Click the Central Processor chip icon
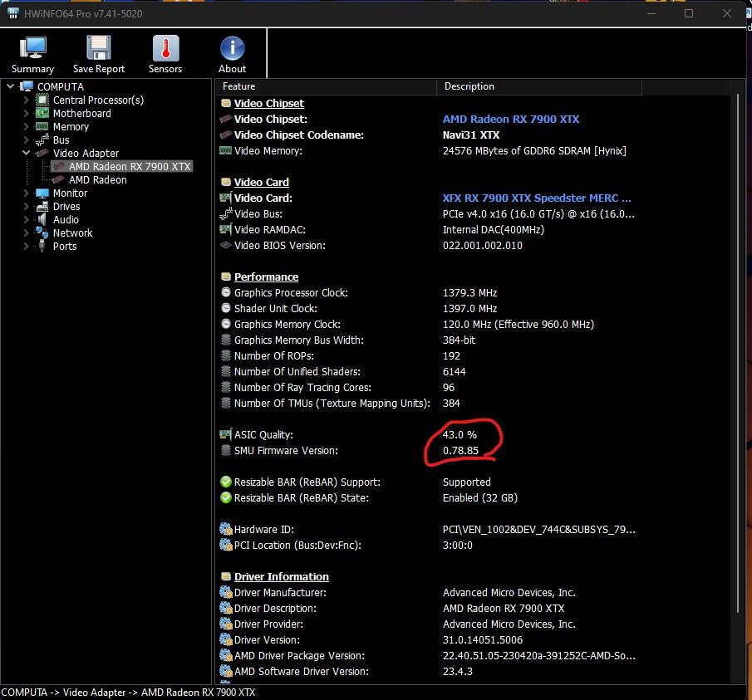 click(42, 100)
